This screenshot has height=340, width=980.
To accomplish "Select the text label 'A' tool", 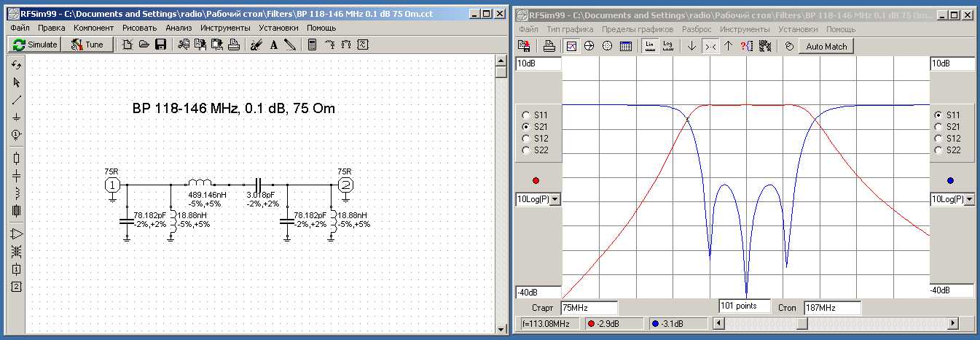I will click(274, 45).
